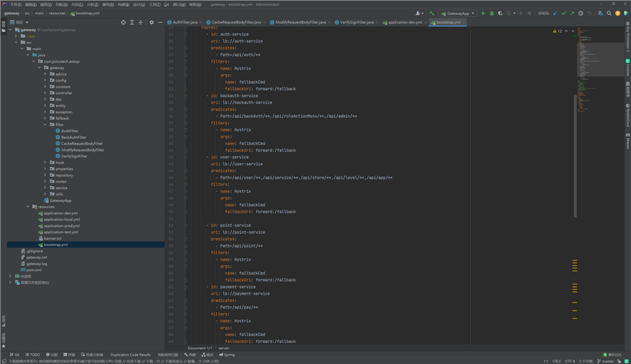Select GatewayApp class in project tree

[61, 200]
